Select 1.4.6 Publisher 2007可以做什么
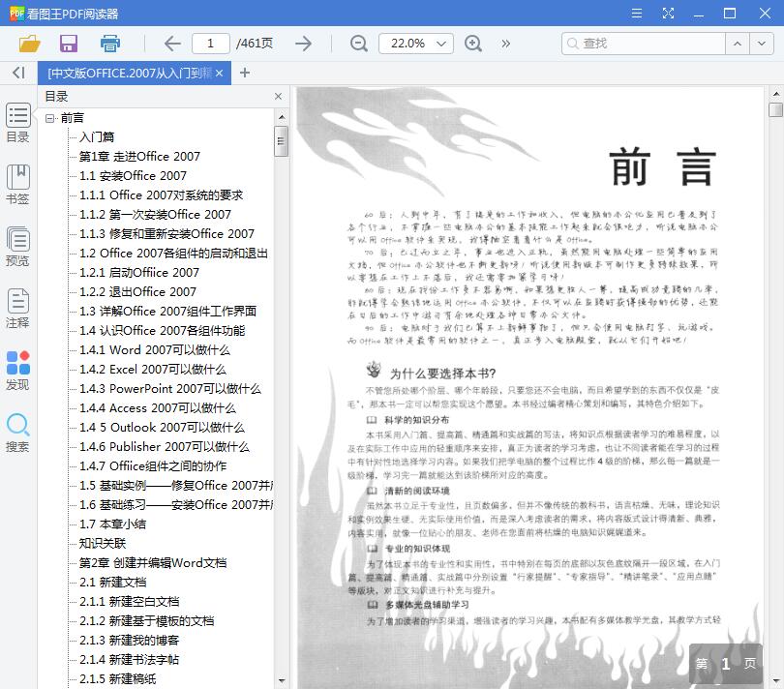 (x=164, y=447)
